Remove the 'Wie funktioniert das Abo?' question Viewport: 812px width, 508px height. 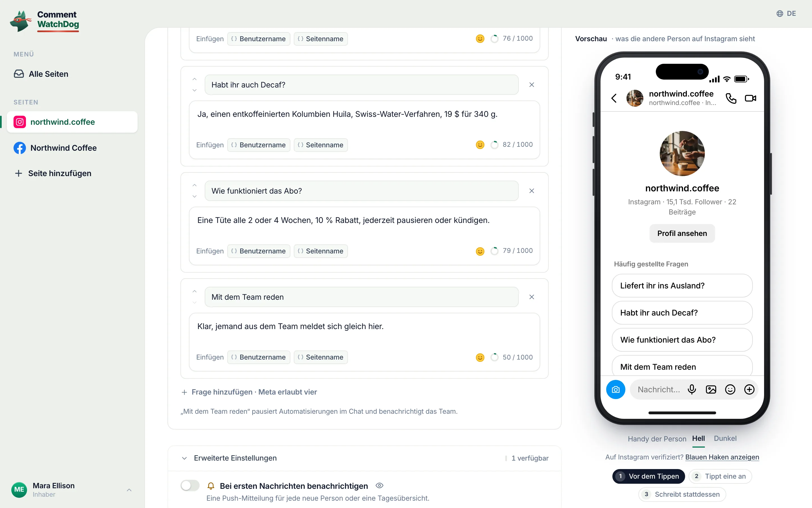(x=531, y=191)
